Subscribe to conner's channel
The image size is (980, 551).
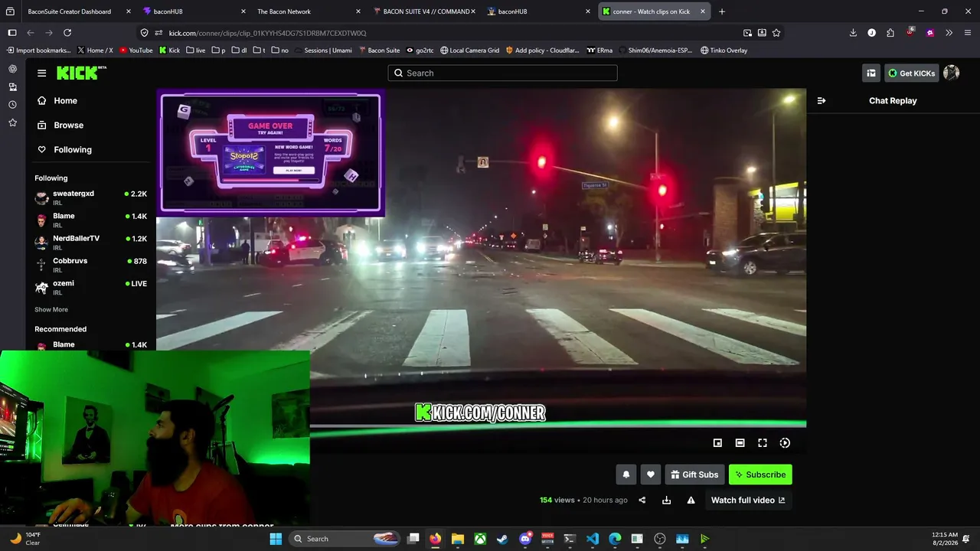pos(760,474)
